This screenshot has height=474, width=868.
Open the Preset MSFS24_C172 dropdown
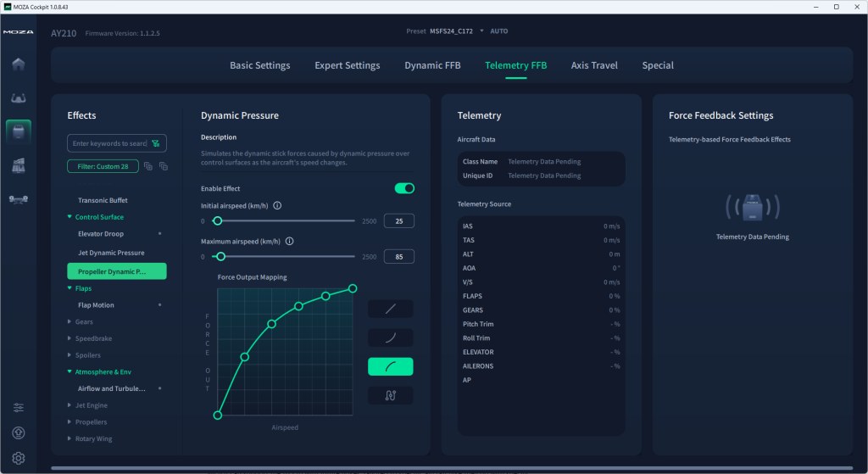pos(456,31)
